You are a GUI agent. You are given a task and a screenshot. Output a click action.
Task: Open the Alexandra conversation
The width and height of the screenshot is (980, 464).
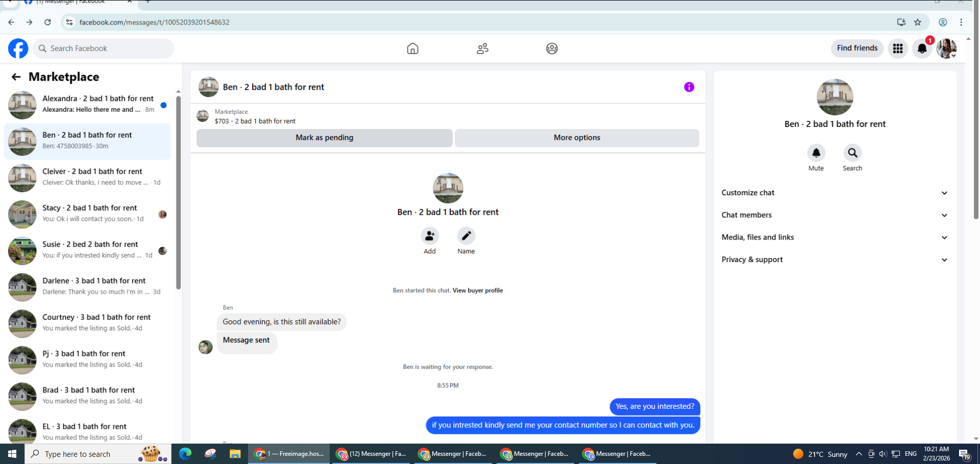87,105
